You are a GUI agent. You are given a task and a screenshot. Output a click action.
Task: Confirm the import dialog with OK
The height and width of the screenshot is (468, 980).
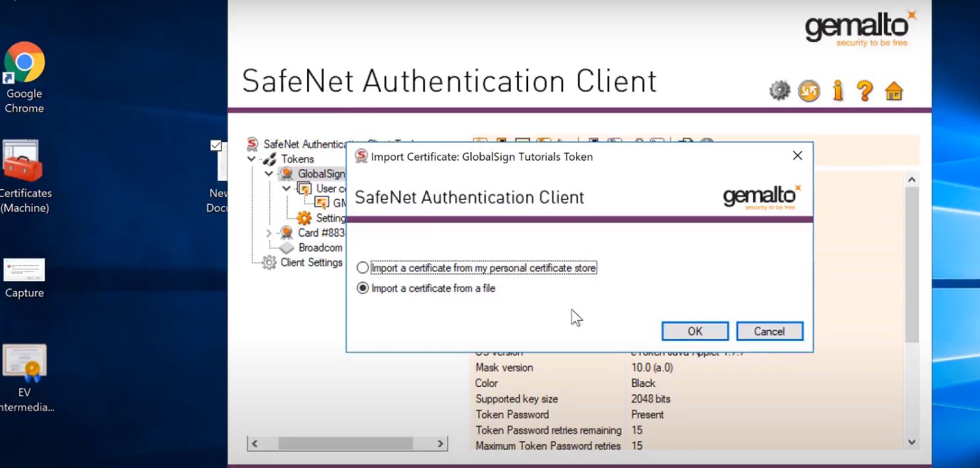[x=695, y=331]
